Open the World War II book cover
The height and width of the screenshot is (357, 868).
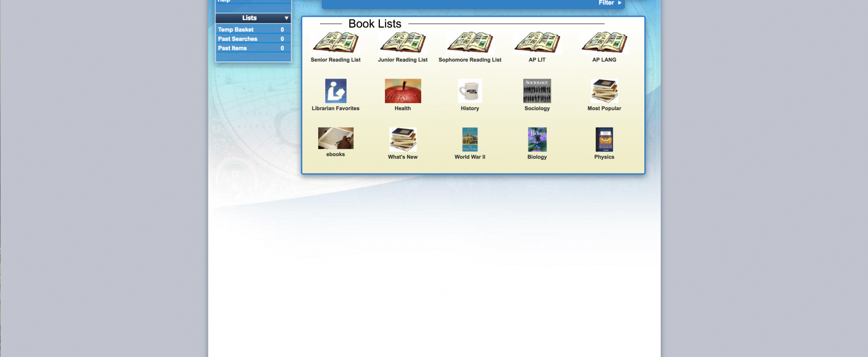coord(470,139)
